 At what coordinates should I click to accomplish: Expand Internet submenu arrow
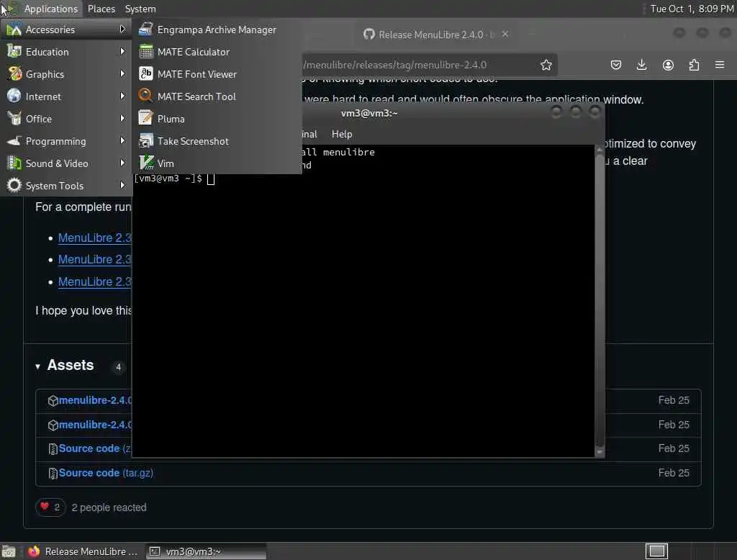[122, 96]
